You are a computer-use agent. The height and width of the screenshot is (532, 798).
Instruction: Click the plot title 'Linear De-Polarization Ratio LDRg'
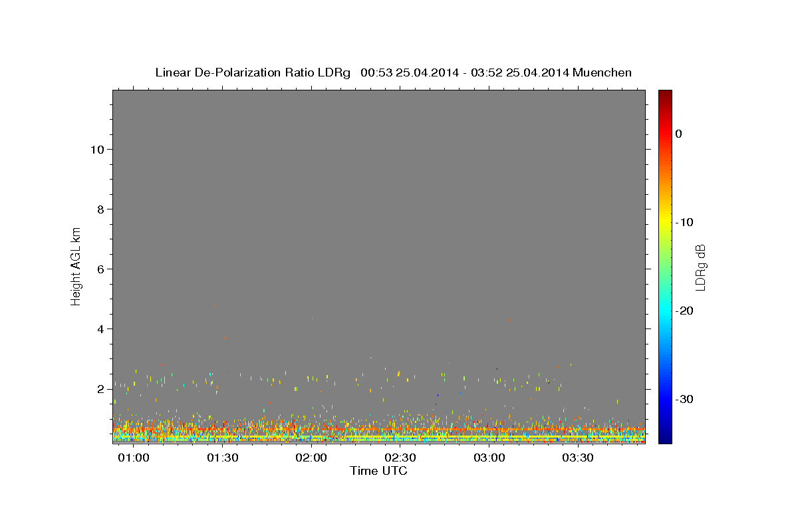point(252,72)
